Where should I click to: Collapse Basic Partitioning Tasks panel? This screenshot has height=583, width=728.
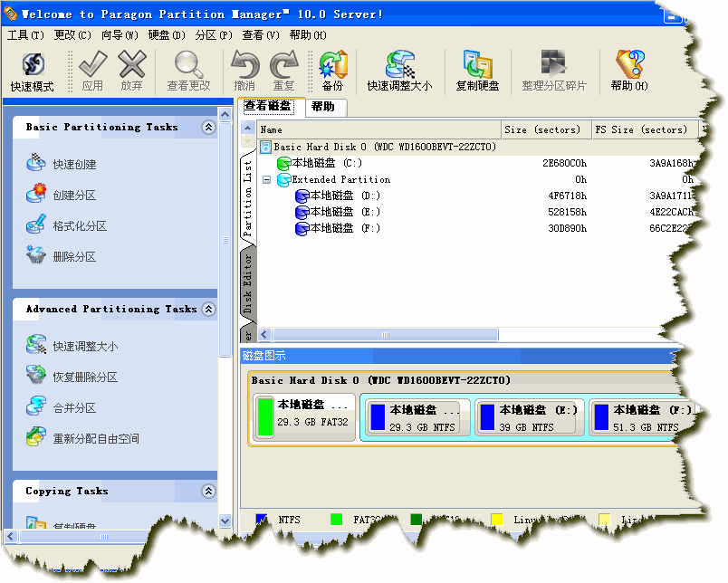point(209,127)
